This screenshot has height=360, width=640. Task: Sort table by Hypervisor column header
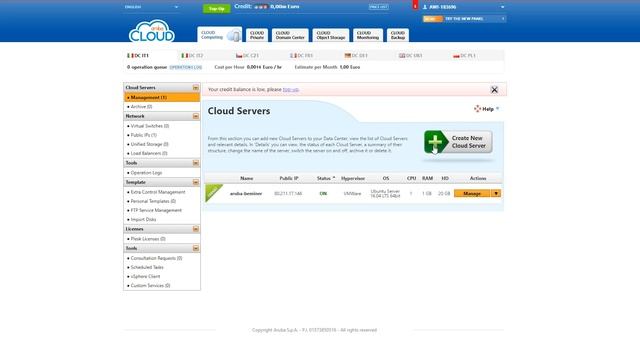pyautogui.click(x=353, y=178)
